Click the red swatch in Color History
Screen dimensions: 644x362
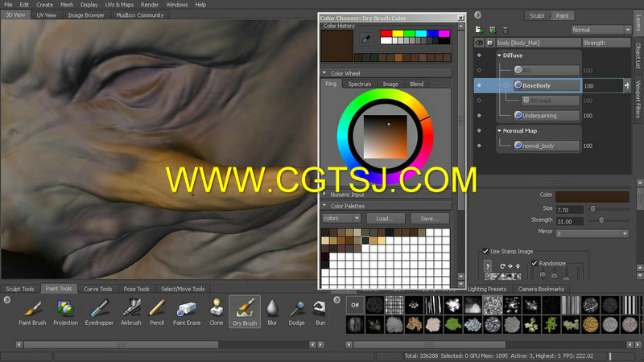[x=386, y=33]
